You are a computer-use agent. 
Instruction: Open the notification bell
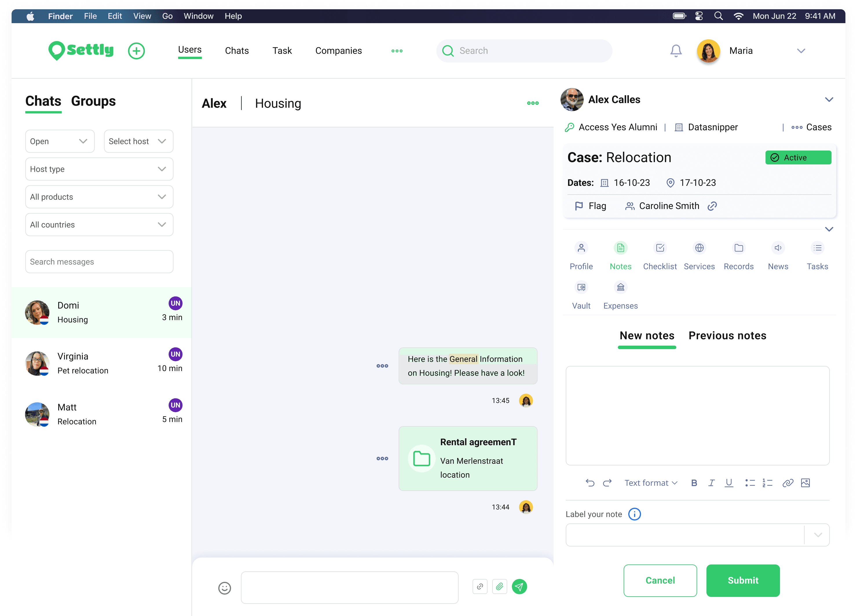point(676,51)
